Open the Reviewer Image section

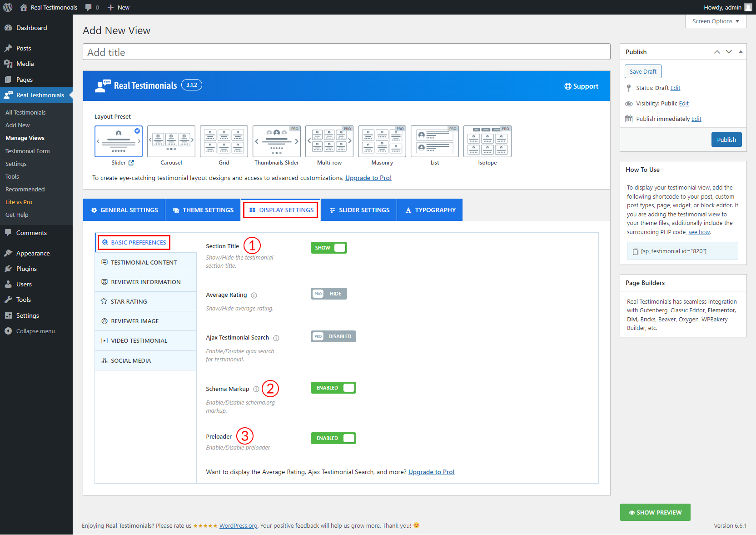(146, 321)
